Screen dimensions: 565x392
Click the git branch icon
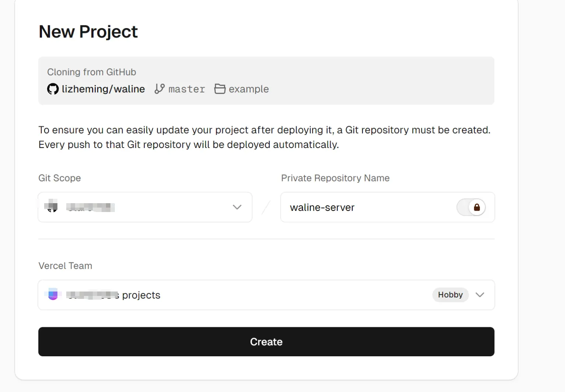[159, 89]
